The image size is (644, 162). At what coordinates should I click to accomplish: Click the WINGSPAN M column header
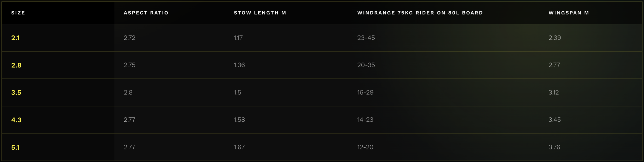pyautogui.click(x=569, y=13)
